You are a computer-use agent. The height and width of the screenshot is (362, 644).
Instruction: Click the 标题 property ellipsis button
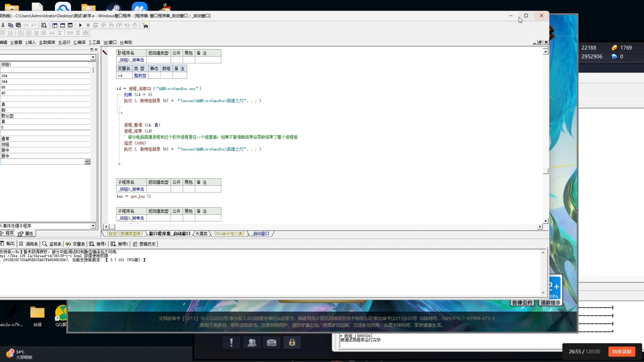pos(87,162)
